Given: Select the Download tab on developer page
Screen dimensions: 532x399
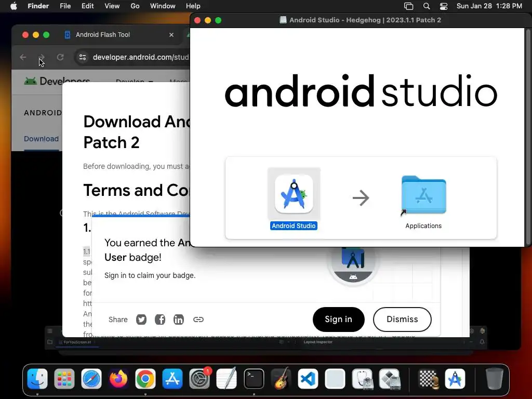Looking at the screenshot, I should point(41,139).
